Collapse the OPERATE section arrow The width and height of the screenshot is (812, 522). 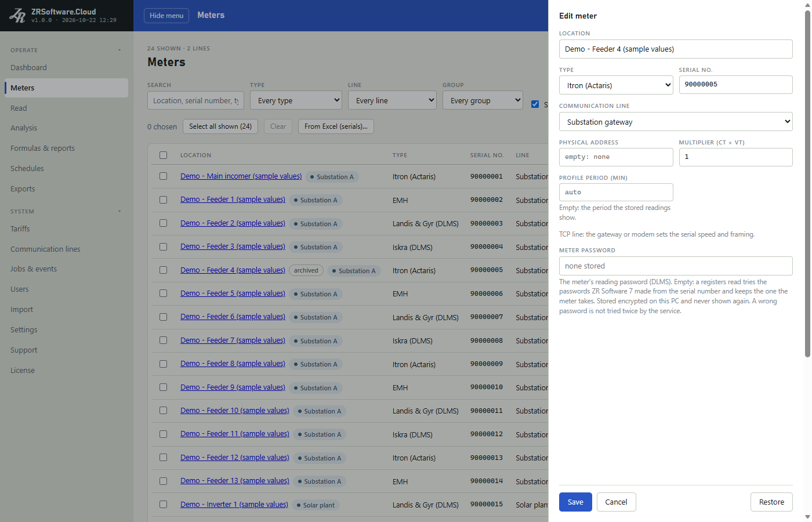pyautogui.click(x=119, y=50)
